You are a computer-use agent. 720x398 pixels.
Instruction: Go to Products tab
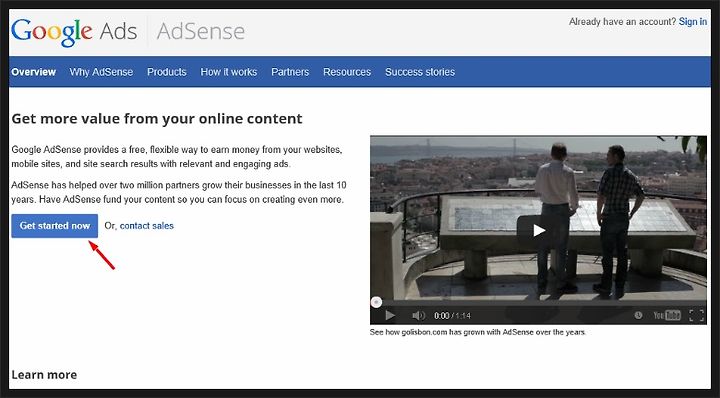(167, 72)
